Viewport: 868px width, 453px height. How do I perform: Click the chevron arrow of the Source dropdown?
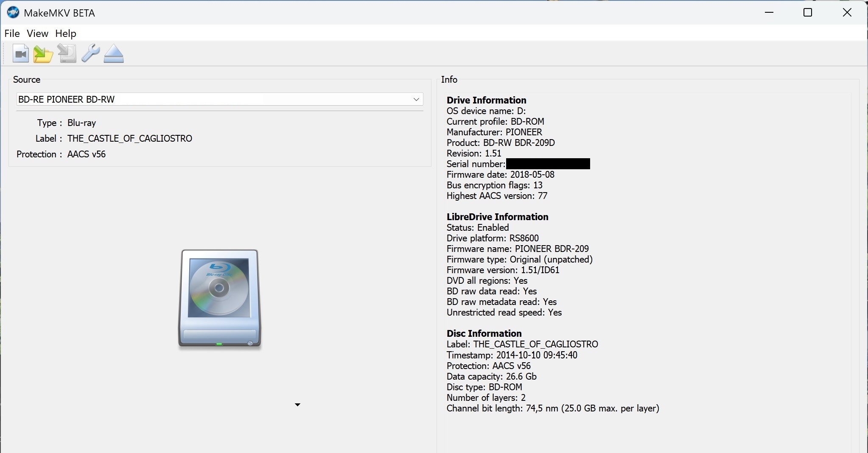416,99
